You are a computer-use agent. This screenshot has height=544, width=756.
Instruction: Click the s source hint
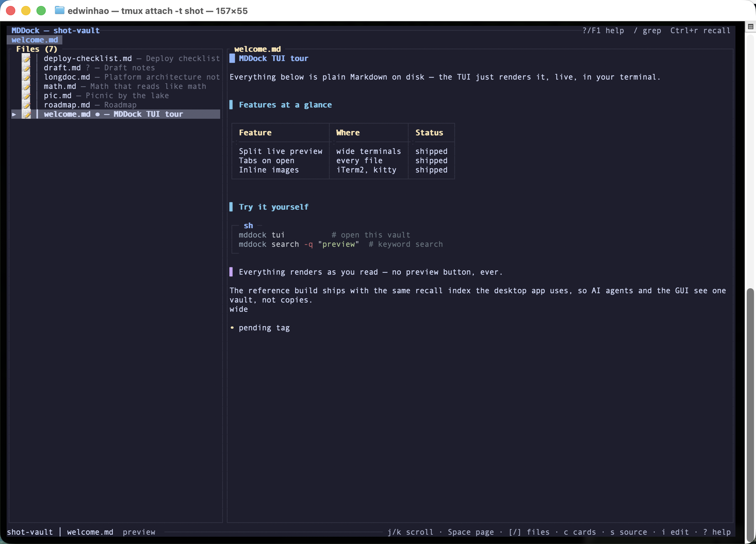coord(629,532)
